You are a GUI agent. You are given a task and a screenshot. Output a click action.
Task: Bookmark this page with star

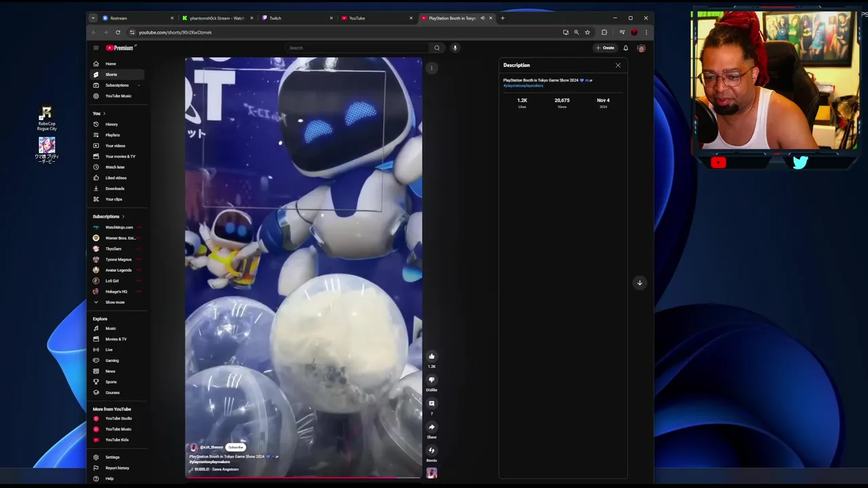click(587, 33)
